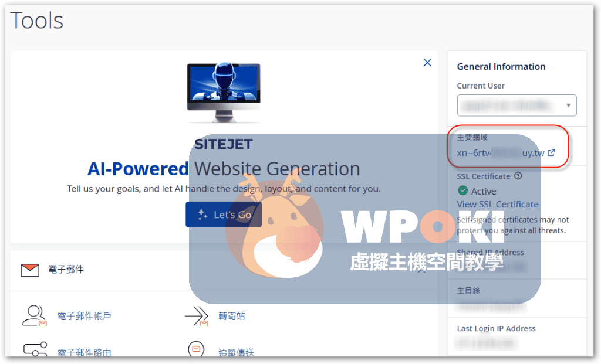Click the 電子郵件帳戶 person icon

[x=34, y=315]
